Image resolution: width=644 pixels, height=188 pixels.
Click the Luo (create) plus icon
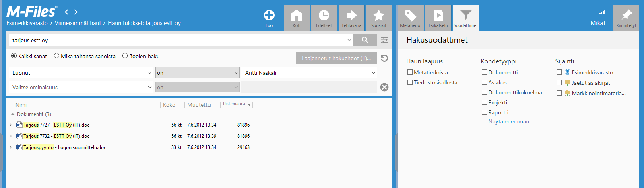269,16
